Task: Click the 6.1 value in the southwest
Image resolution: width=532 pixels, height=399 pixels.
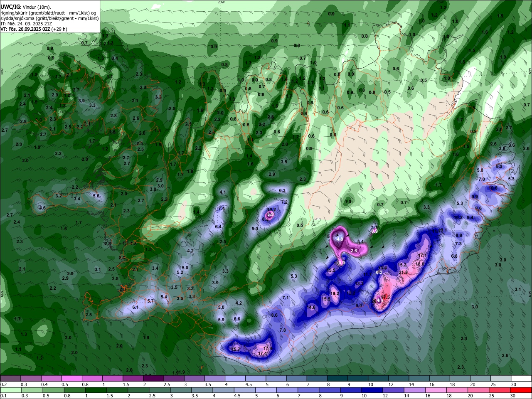Action: 135,307
